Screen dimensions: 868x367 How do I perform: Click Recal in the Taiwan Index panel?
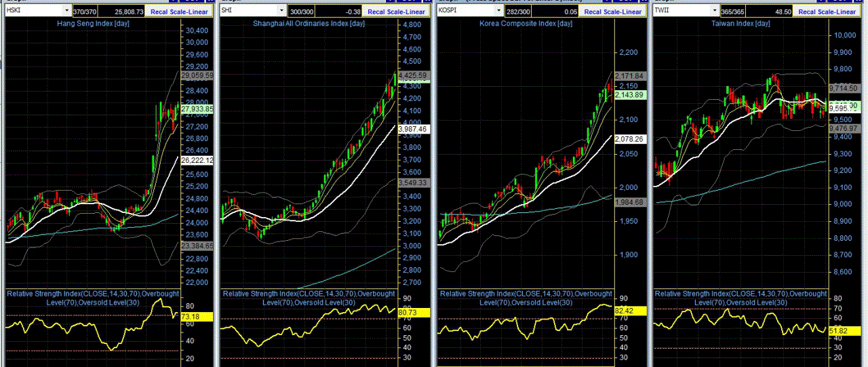[x=808, y=12]
